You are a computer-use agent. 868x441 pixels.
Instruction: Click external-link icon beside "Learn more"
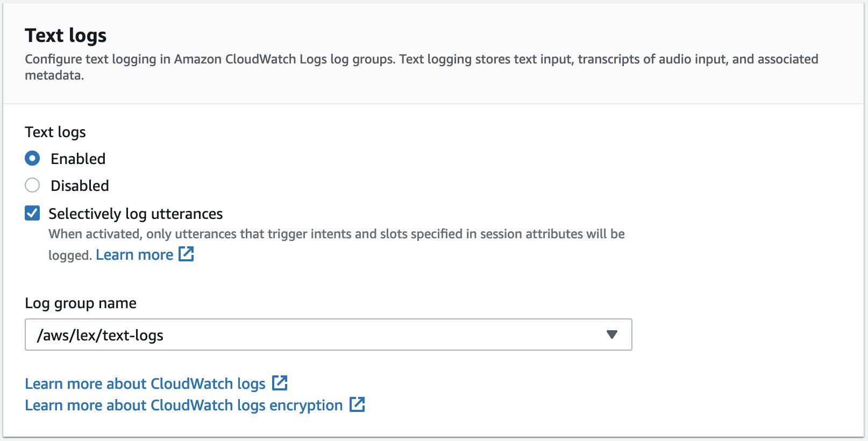[x=186, y=254]
